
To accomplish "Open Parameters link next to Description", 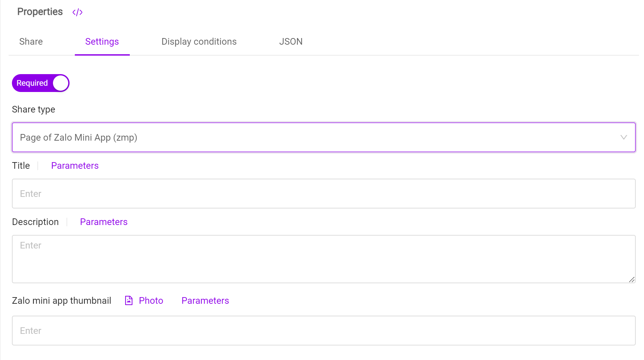I will [x=104, y=222].
